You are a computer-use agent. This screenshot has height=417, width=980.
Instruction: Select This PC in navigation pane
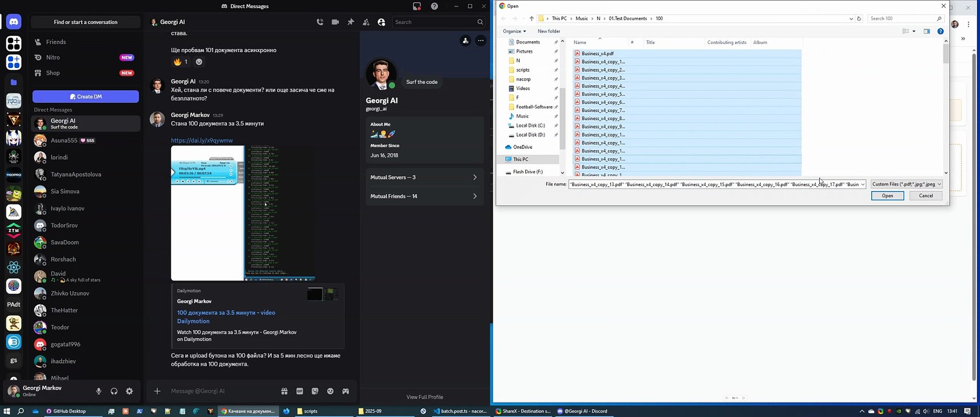coord(521,159)
